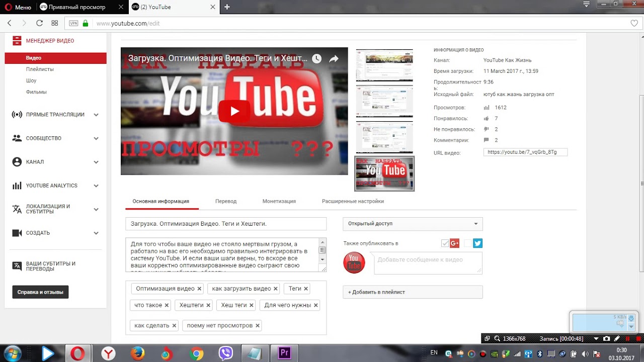Switch to Перевод tab
Image resolution: width=644 pixels, height=362 pixels.
[x=226, y=201]
